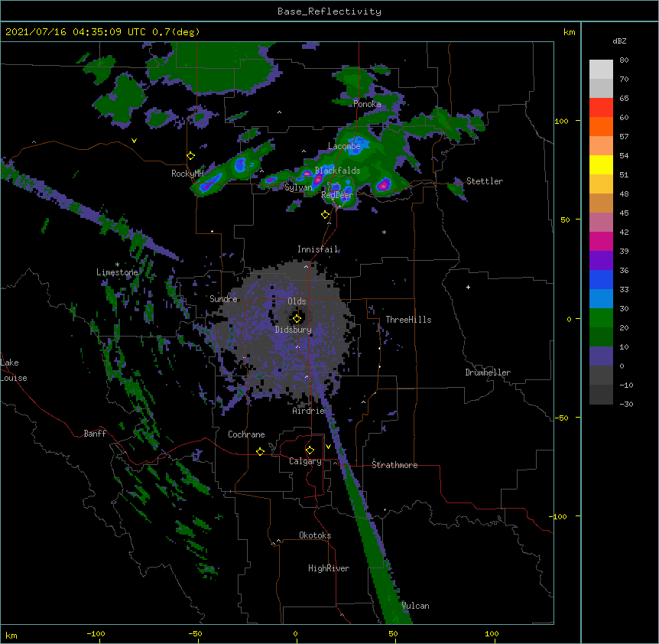Pick the white 70-80 dBZ legend swatch
Image resolution: width=659 pixels, height=644 pixels.
[x=601, y=70]
